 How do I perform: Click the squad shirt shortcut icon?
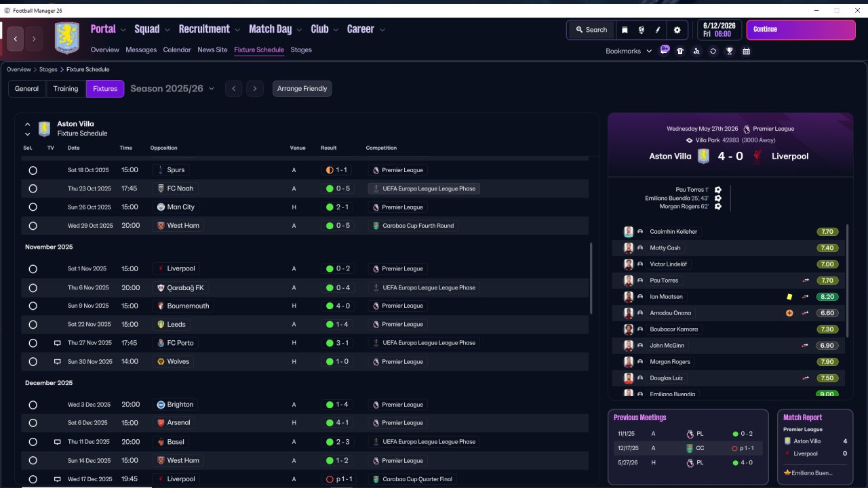(680, 51)
